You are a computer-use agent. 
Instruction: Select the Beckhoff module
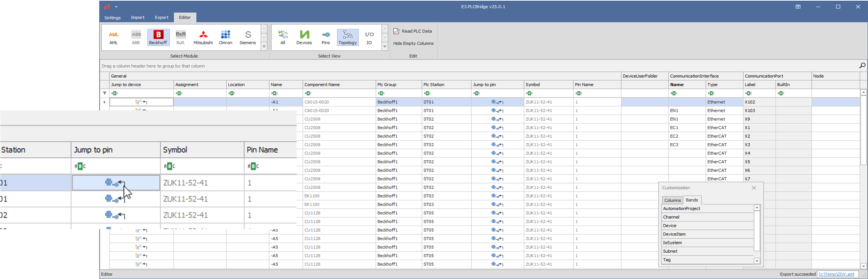tap(158, 37)
